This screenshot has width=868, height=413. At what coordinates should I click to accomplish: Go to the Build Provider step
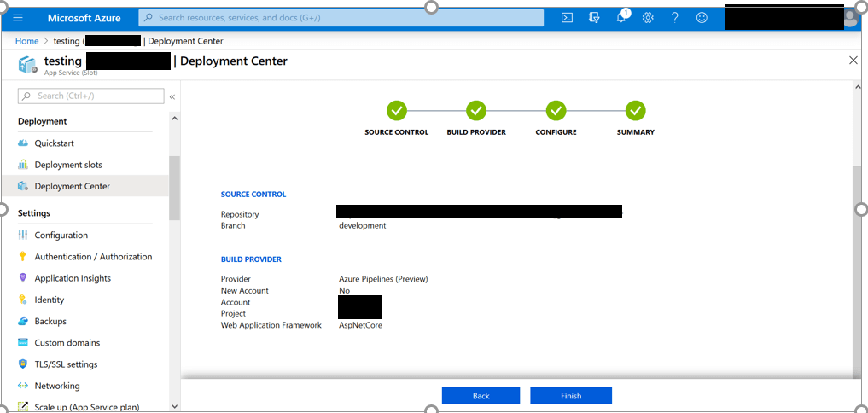tap(476, 111)
